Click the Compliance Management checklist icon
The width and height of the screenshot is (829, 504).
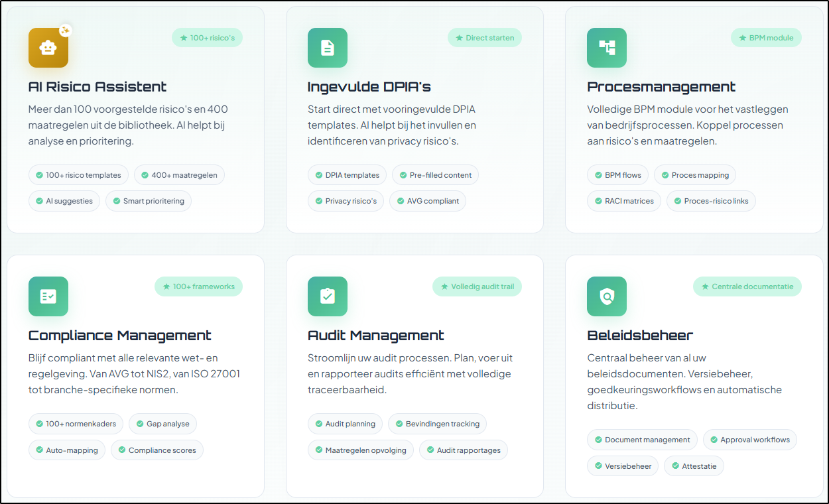coord(48,296)
